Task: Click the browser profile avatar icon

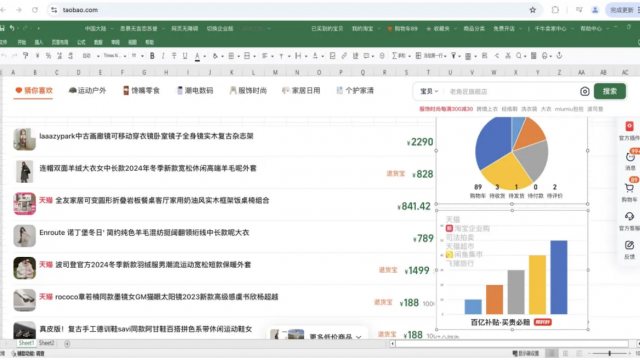Action: [595, 10]
